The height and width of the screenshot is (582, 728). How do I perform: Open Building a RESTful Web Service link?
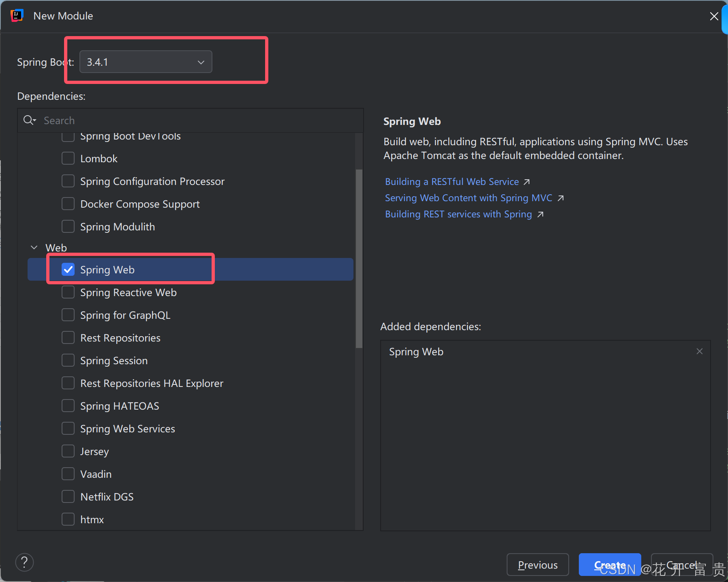[452, 182]
